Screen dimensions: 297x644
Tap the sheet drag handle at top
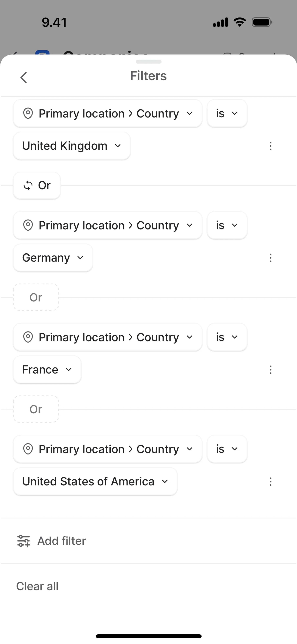(x=148, y=62)
